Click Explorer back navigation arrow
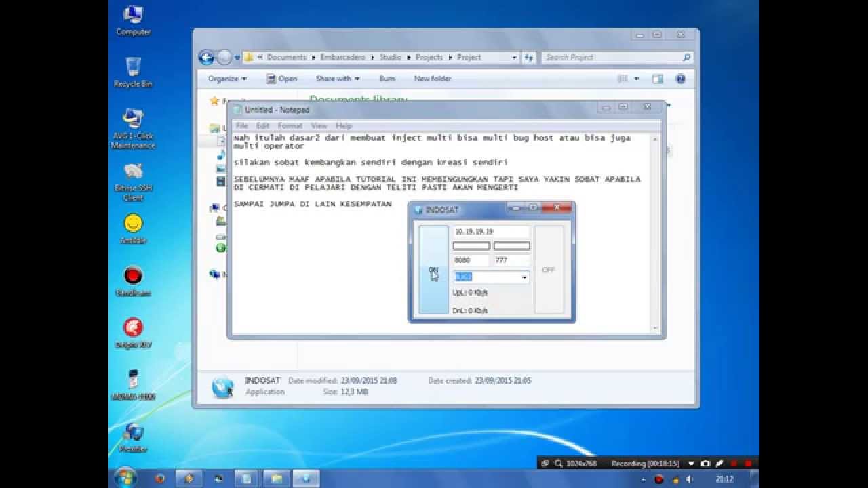Image resolution: width=868 pixels, height=488 pixels. 207,58
